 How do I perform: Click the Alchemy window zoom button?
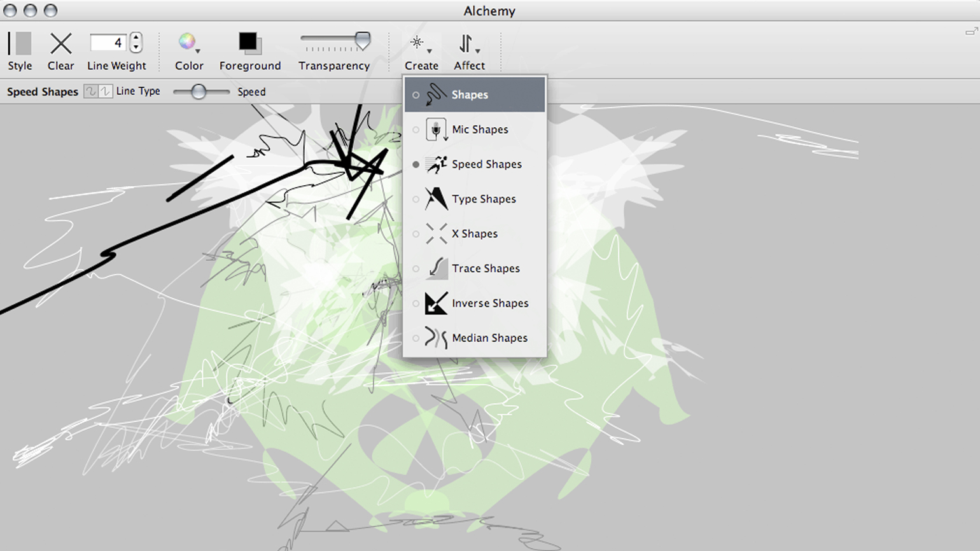[x=51, y=11]
